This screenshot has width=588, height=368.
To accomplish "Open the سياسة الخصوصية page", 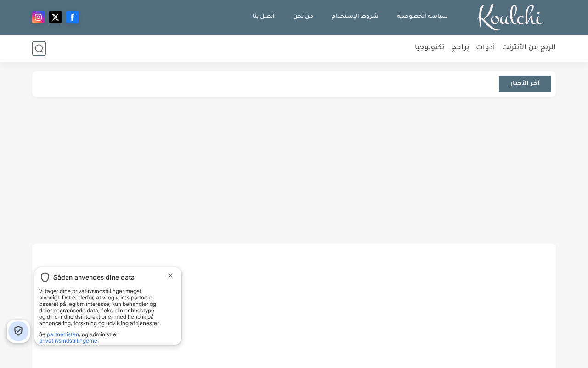I will [x=422, y=16].
